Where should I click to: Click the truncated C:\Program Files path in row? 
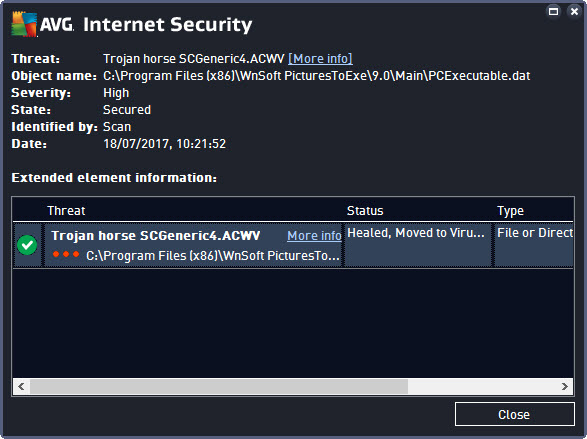(213, 256)
